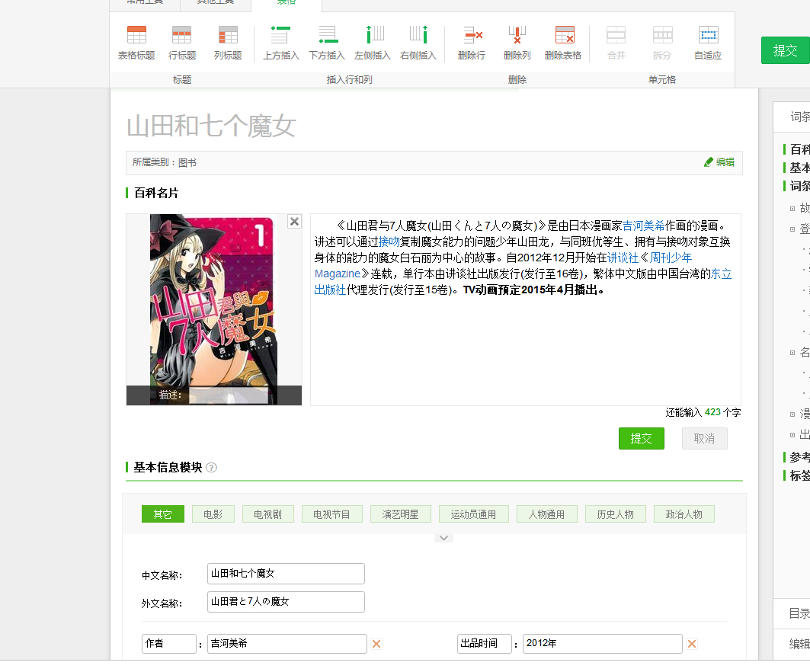Click the 基本信息模块 section heading
Image resolution: width=810 pixels, height=672 pixels.
coord(168,468)
